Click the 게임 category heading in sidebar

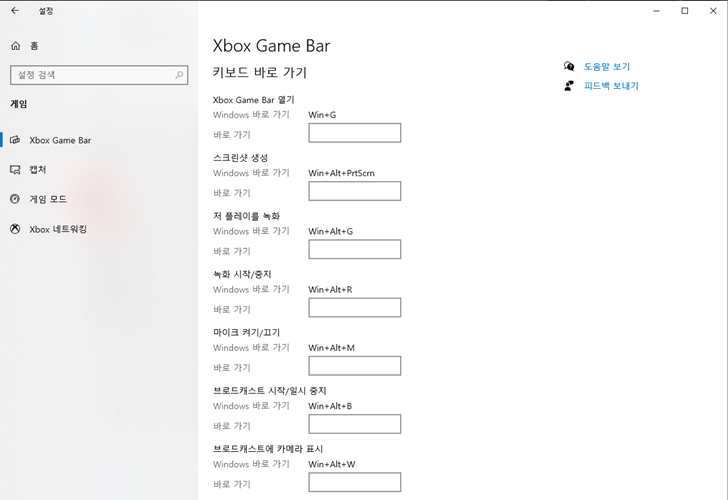pos(19,104)
